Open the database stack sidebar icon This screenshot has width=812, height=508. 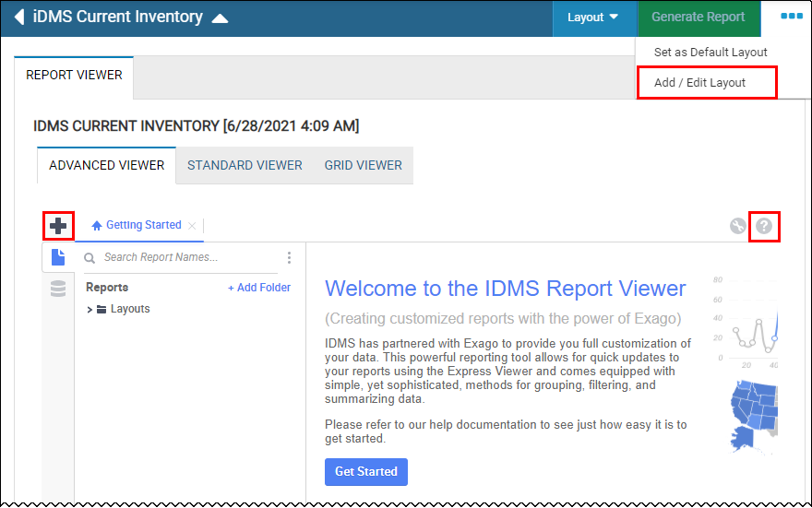(58, 289)
